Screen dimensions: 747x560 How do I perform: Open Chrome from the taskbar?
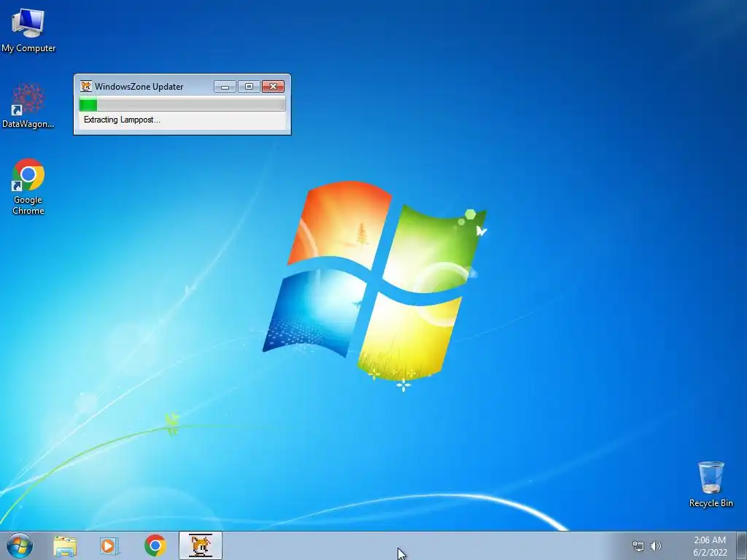click(x=155, y=545)
